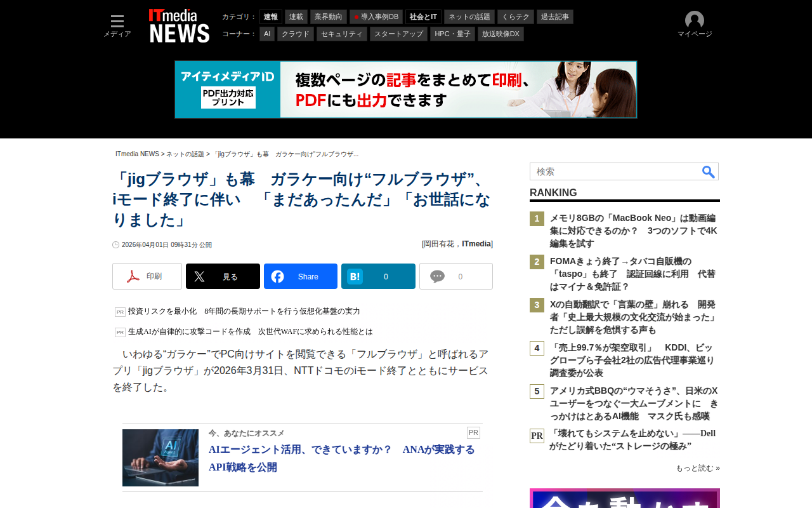812x508 pixels.
Task: View article on X via 見る button
Action: coord(223,276)
